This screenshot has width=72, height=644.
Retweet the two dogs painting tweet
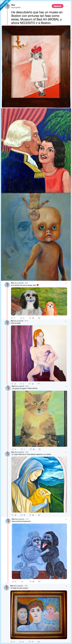pyautogui.click(x=21, y=318)
